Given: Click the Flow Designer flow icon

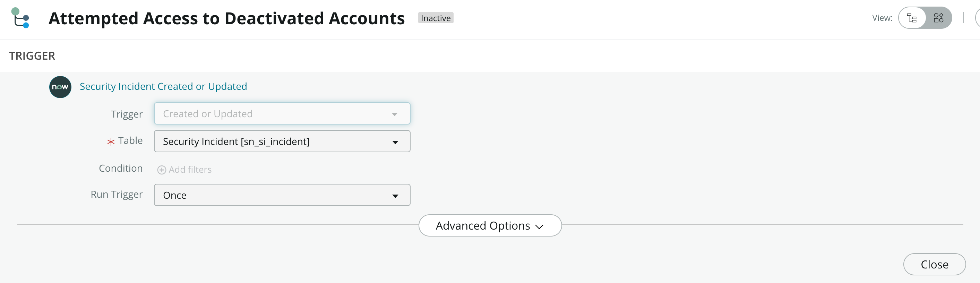Looking at the screenshot, I should 20,18.
